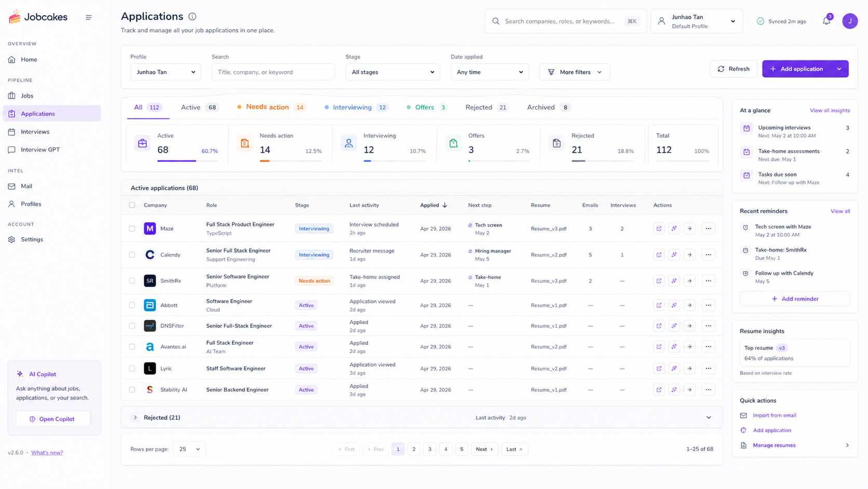Toggle select-all checkbox in table header
Image resolution: width=868 pixels, height=489 pixels.
(x=132, y=205)
